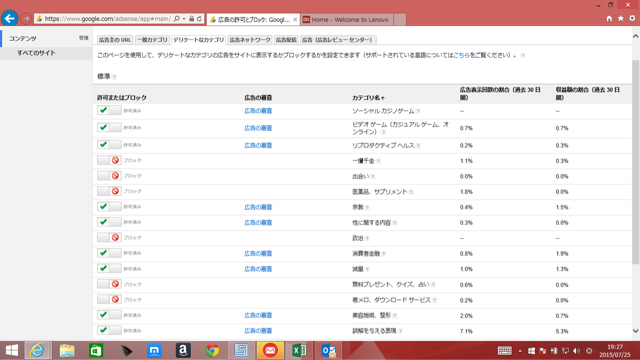Image resolution: width=640 pixels, height=360 pixels.
Task: Open the touch keyboard icon in the tray
Action: (504, 351)
